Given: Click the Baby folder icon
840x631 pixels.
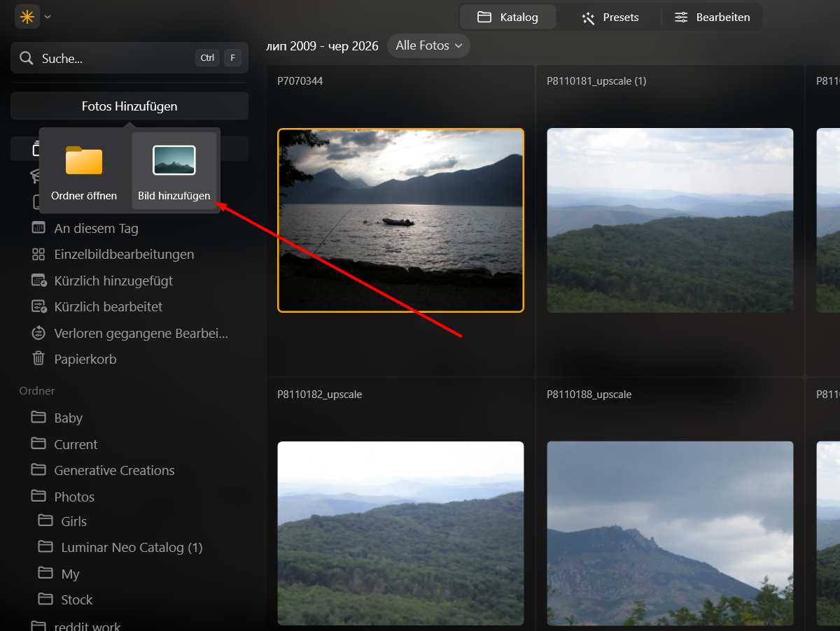Looking at the screenshot, I should 38,418.
